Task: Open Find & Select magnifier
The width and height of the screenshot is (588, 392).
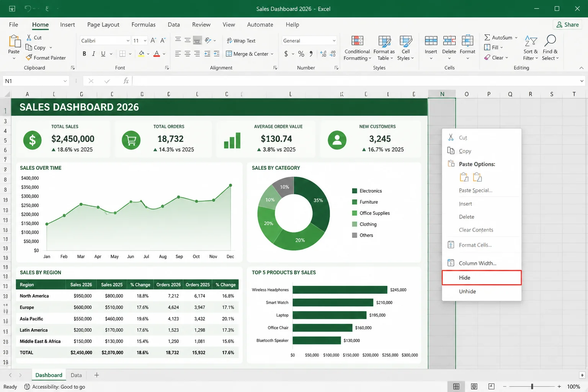Action: tap(550, 48)
